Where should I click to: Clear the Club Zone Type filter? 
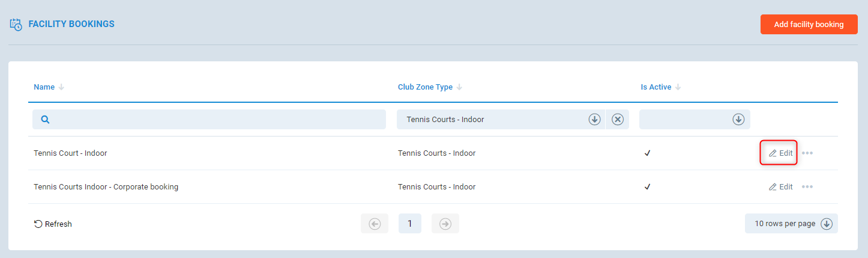[x=617, y=120]
